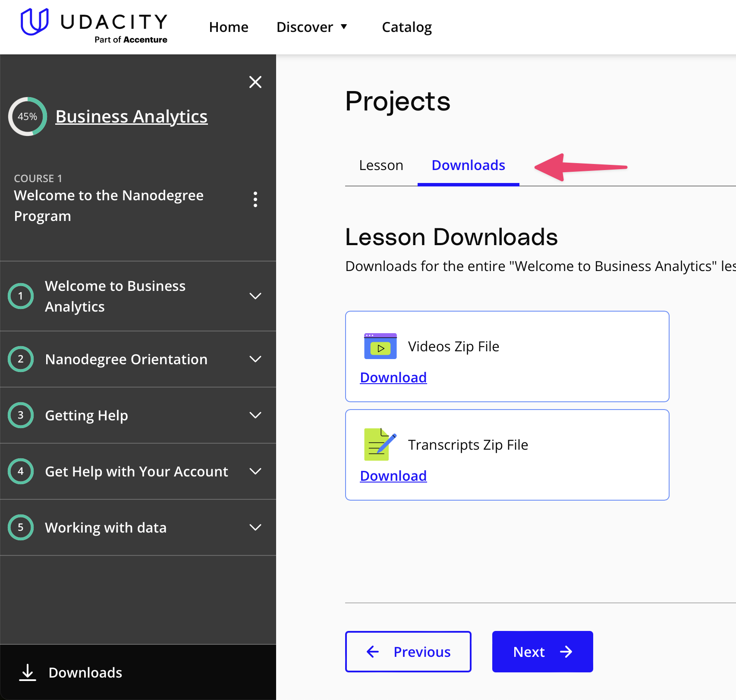
Task: Click the number 5 circle beside Working with data
Action: click(20, 527)
